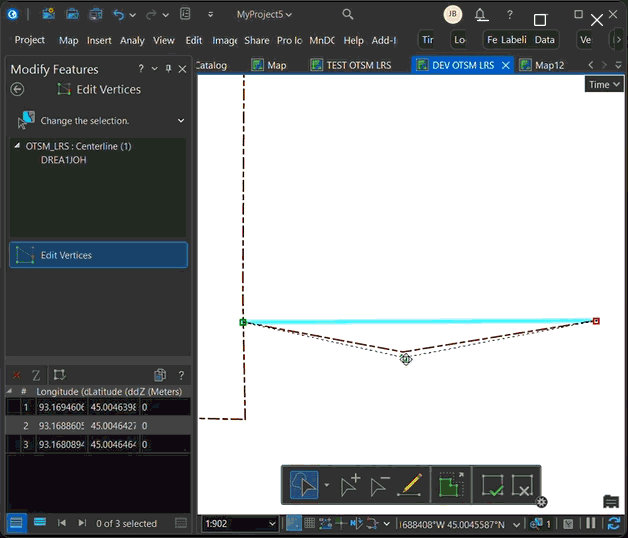Open the notifications bell

tap(481, 15)
